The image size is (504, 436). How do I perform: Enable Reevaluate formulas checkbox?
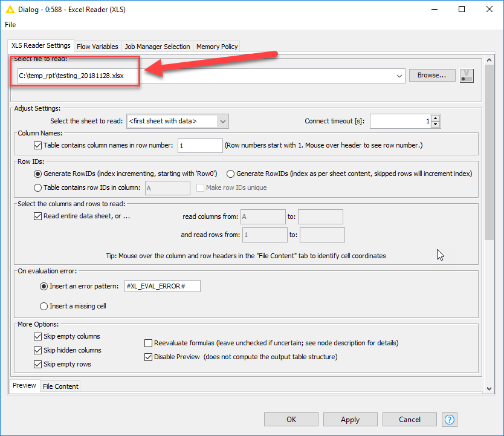pos(149,343)
